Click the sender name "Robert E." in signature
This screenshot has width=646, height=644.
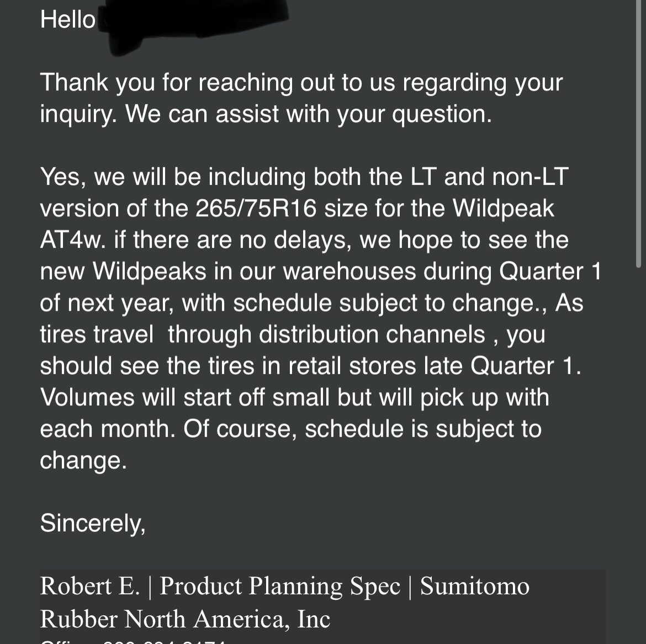[90, 586]
